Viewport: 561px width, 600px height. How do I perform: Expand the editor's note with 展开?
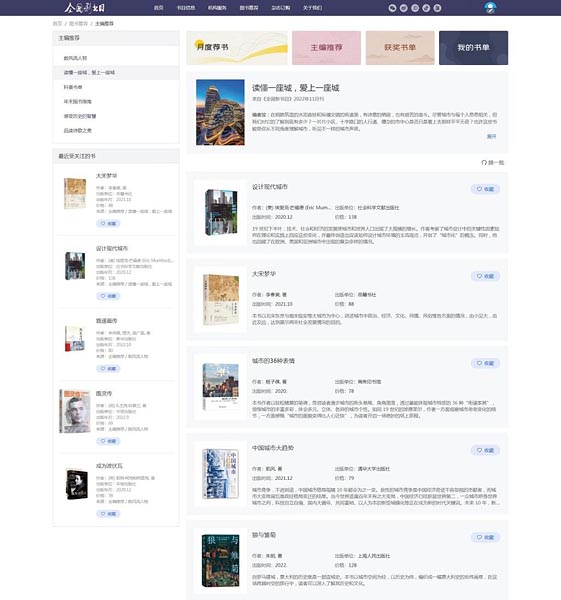coord(491,136)
